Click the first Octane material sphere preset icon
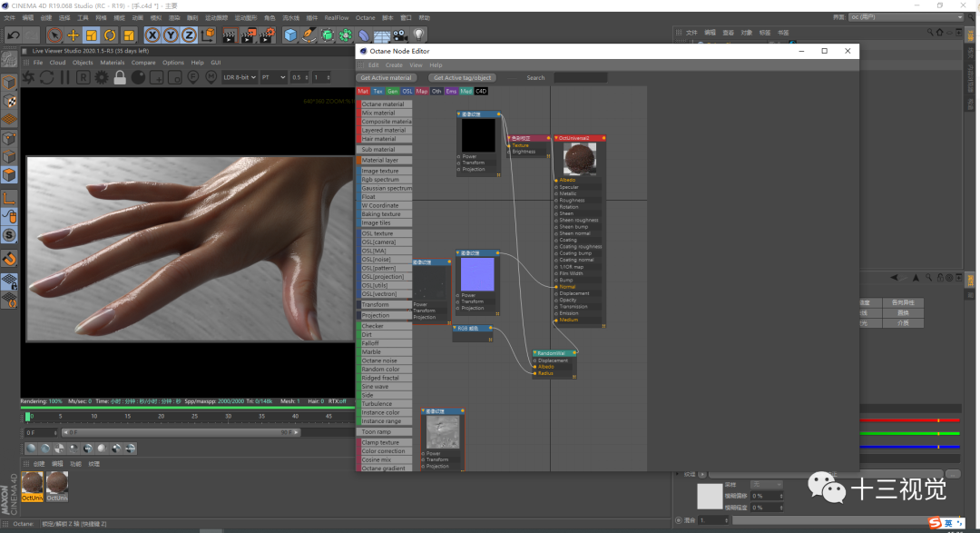The width and height of the screenshot is (980, 533). click(31, 448)
